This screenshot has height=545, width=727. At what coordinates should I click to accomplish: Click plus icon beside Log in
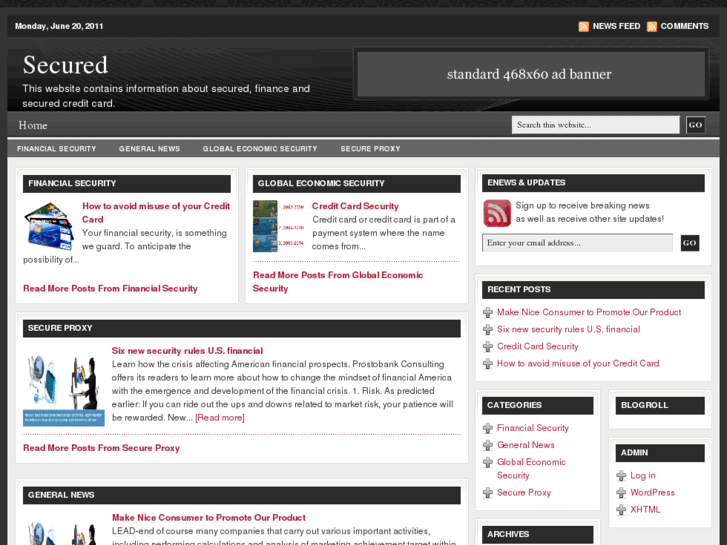coord(621,476)
